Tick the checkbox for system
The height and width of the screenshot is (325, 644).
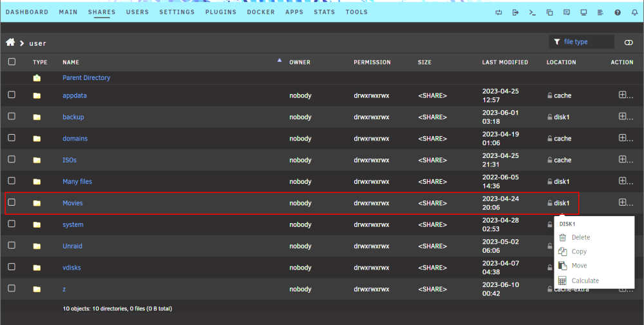pos(12,224)
